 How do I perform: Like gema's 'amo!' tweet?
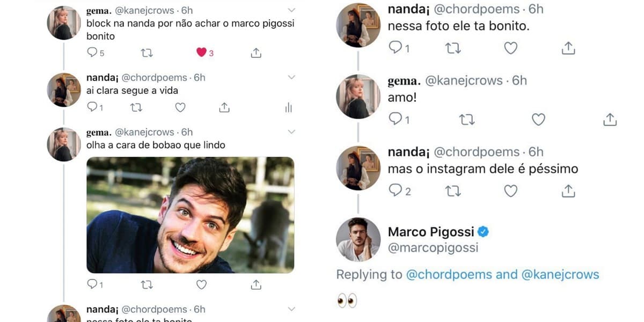click(538, 119)
